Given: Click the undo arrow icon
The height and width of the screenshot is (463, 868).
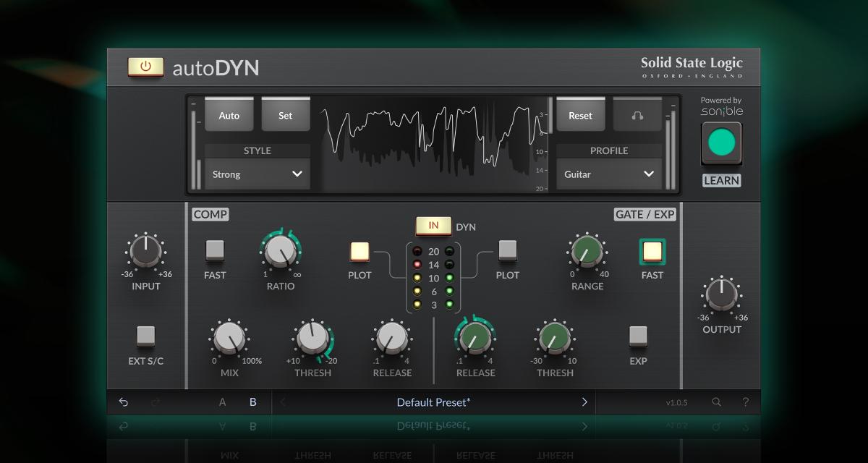Looking at the screenshot, I should (124, 402).
